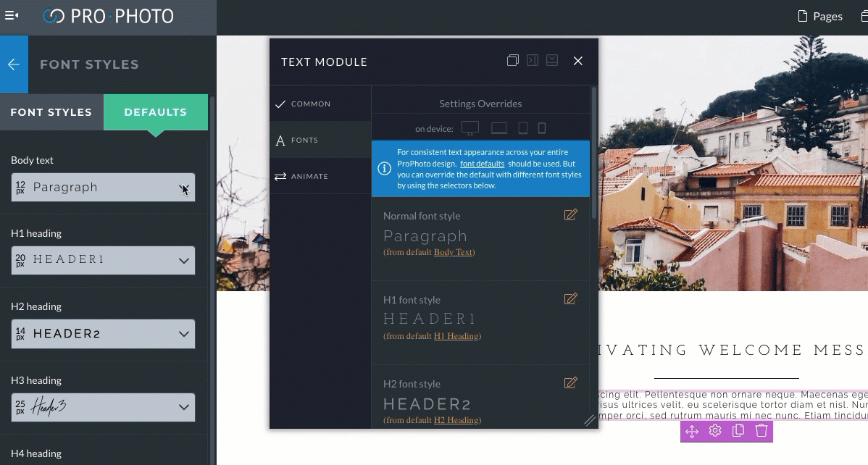The image size is (868, 465).
Task: Dock Text Module to the side panel icon
Action: pyautogui.click(x=533, y=60)
